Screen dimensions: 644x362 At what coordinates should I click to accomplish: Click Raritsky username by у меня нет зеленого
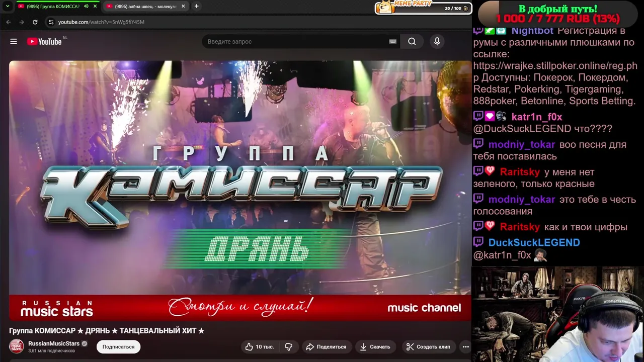[x=520, y=172]
